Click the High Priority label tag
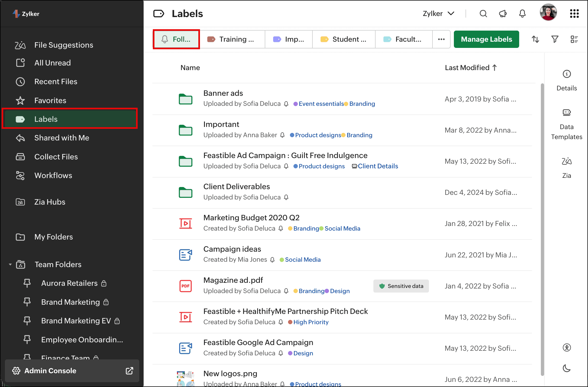This screenshot has width=588, height=387. coord(311,322)
